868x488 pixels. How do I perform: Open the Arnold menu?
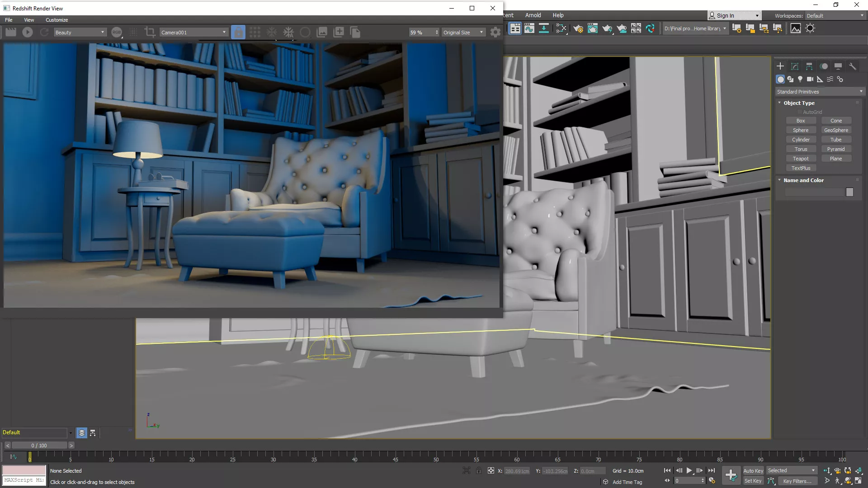pyautogui.click(x=533, y=15)
